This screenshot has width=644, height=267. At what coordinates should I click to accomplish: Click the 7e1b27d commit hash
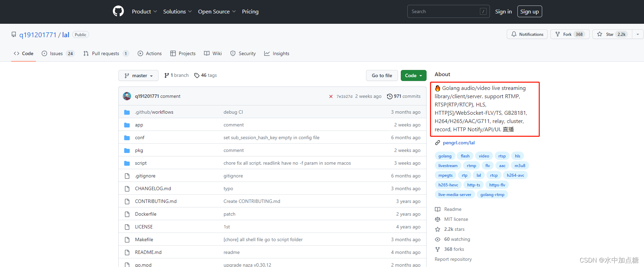(x=344, y=96)
